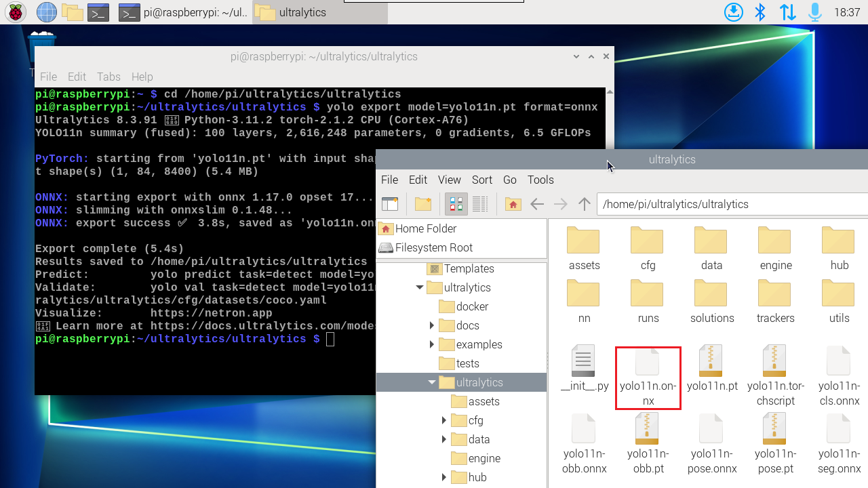
Task: Open the file manager Sort menu
Action: 482,180
